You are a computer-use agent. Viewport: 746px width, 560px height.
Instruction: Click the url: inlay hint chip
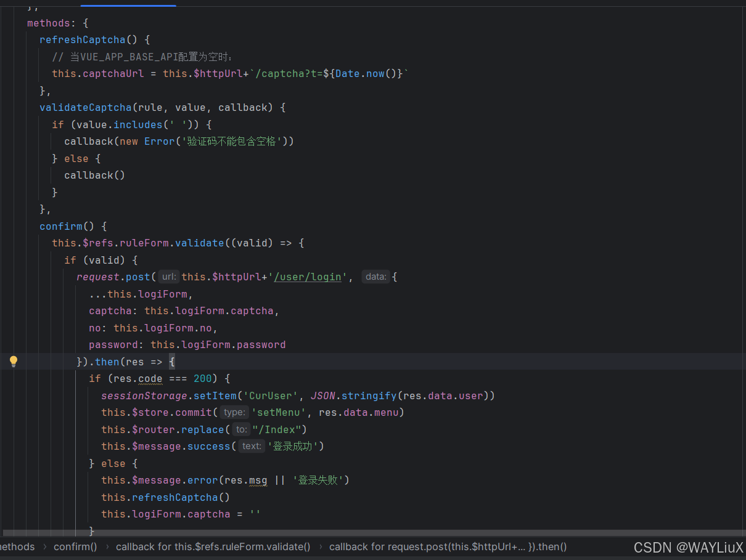tap(168, 276)
